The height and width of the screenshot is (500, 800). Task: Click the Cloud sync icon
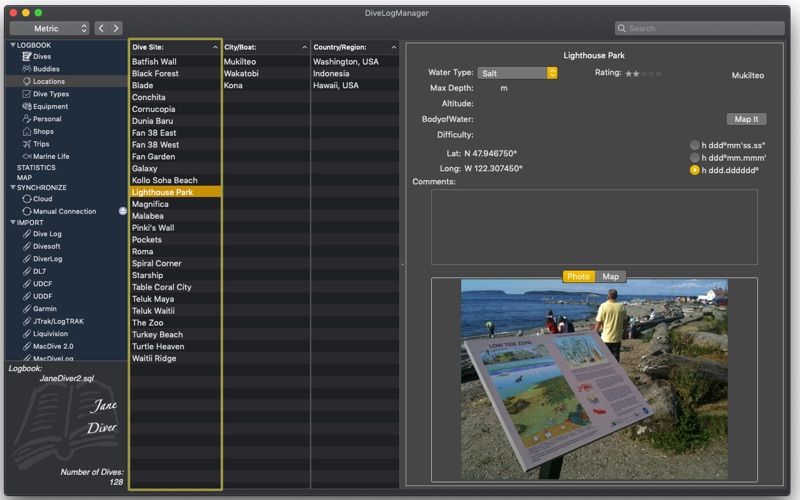pyautogui.click(x=27, y=199)
